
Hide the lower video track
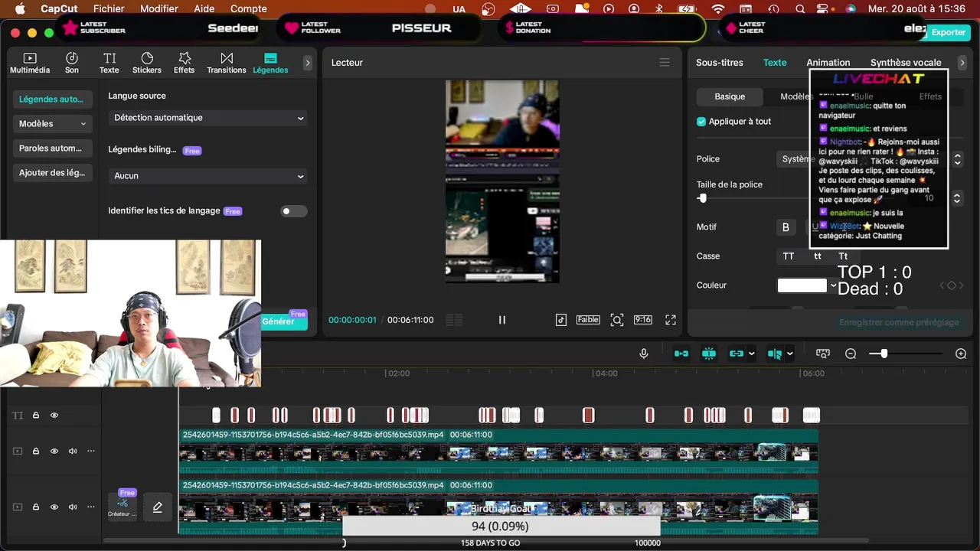click(54, 507)
